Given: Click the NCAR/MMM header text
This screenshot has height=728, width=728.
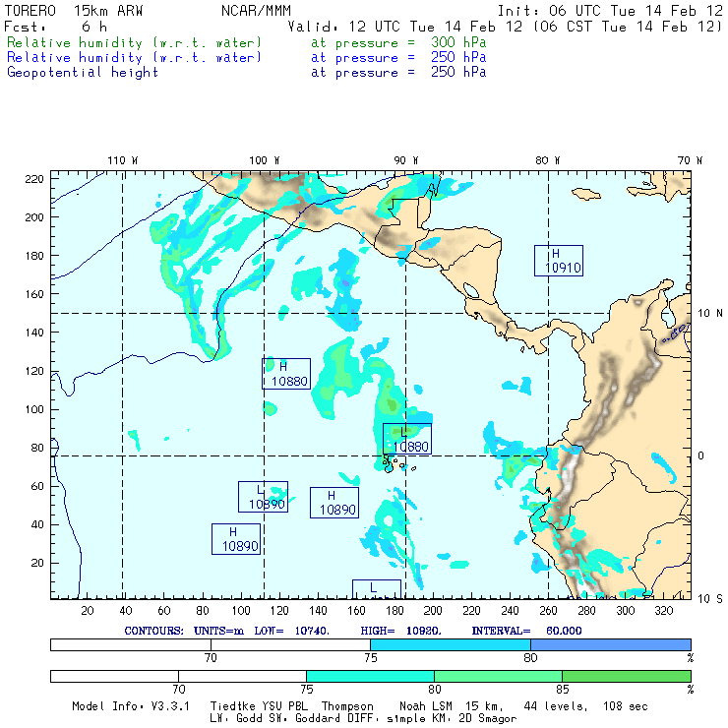Looking at the screenshot, I should coord(256,11).
